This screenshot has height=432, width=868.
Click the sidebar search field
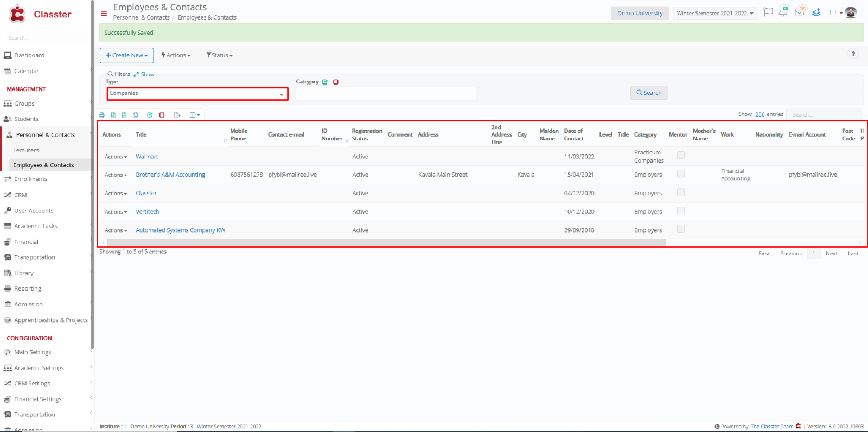(46, 38)
